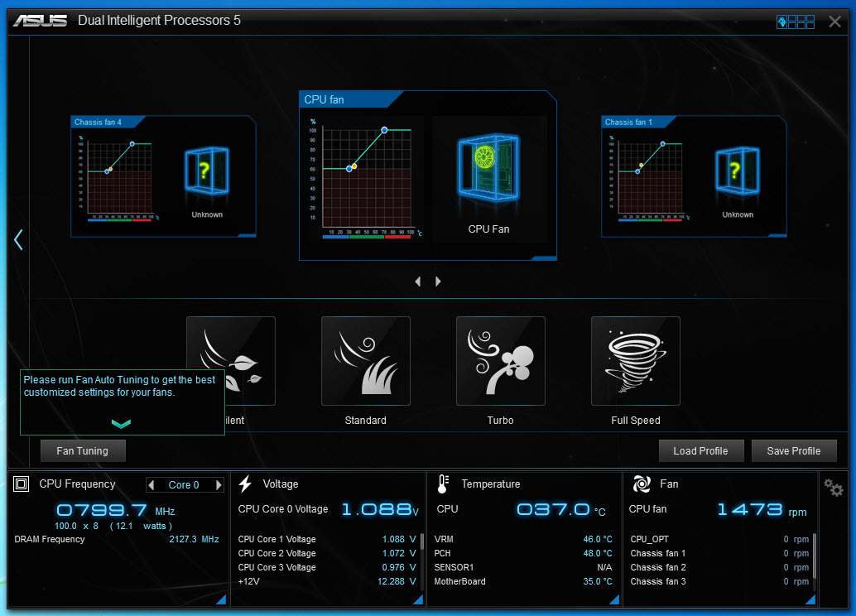The width and height of the screenshot is (856, 616).
Task: Click the PCH temperature row
Action: (x=523, y=553)
